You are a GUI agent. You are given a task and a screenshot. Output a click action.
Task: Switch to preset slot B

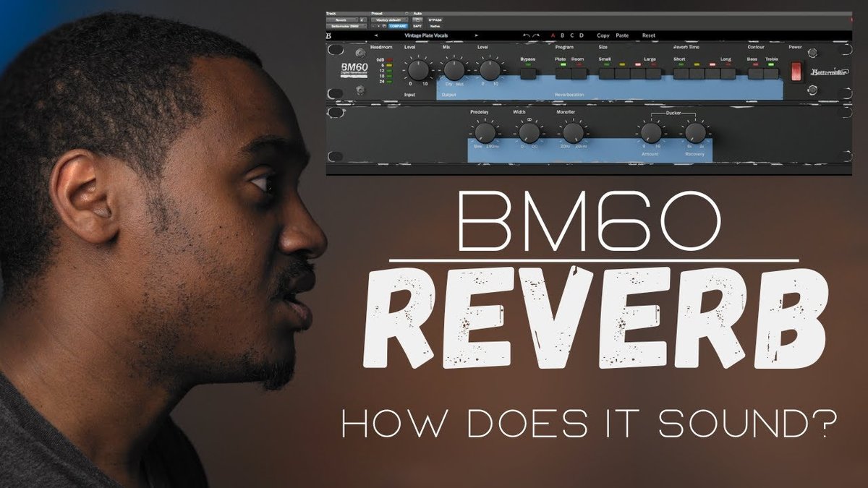click(x=562, y=35)
